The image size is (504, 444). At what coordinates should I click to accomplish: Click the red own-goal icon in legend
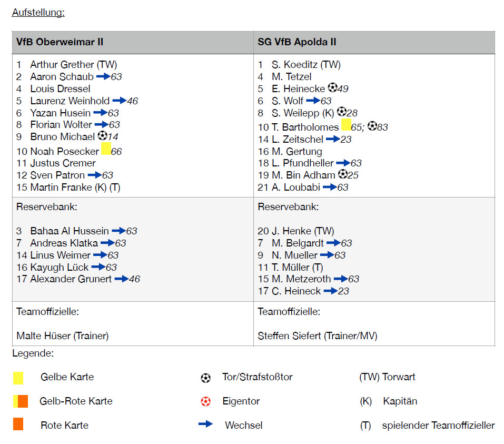(205, 402)
